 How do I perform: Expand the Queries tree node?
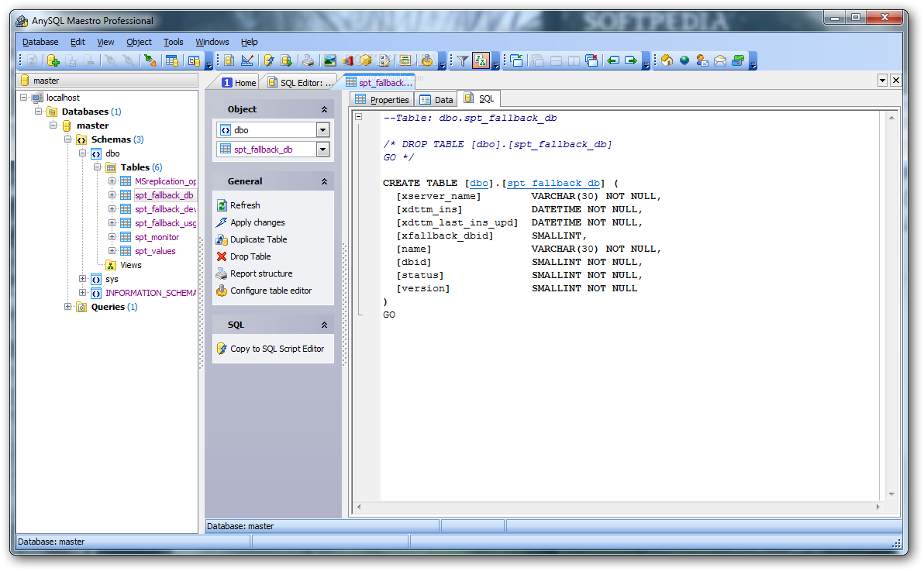point(67,307)
